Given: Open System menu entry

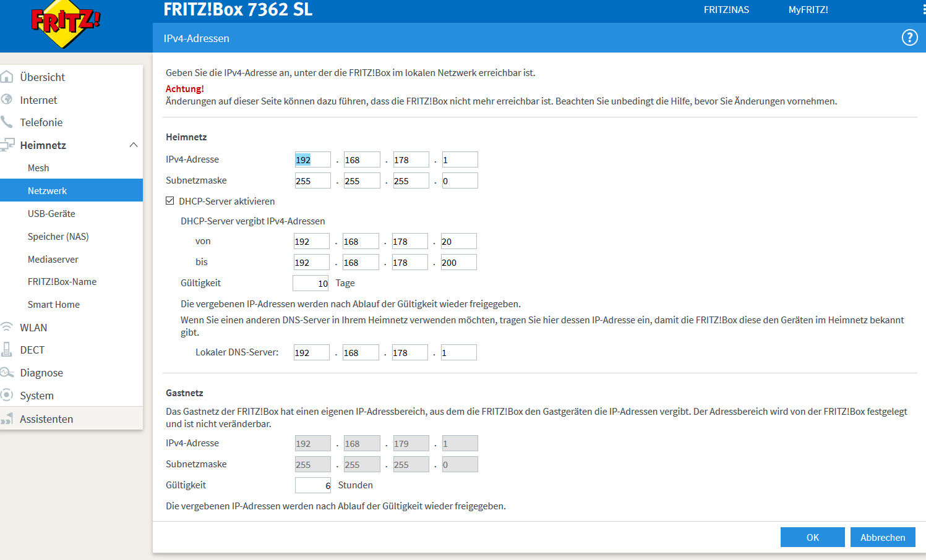Looking at the screenshot, I should [x=71, y=395].
